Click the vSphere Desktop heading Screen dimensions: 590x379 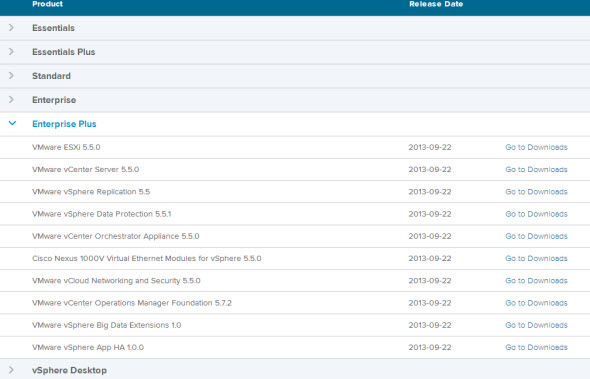click(x=70, y=370)
